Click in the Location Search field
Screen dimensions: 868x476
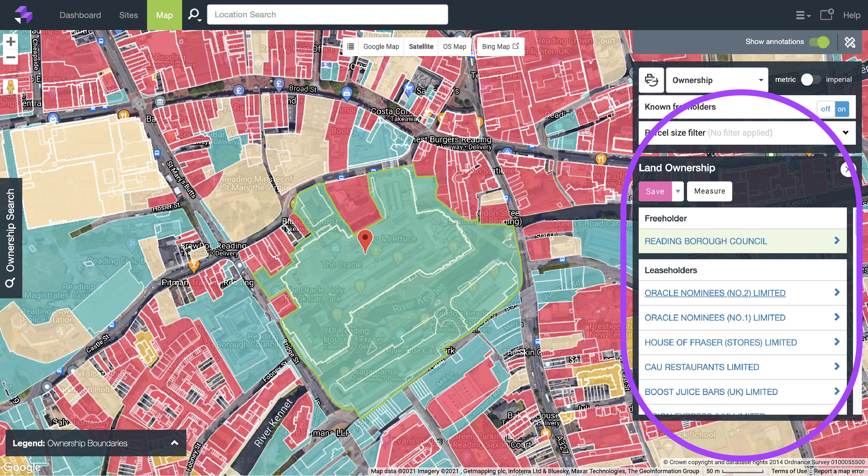327,14
